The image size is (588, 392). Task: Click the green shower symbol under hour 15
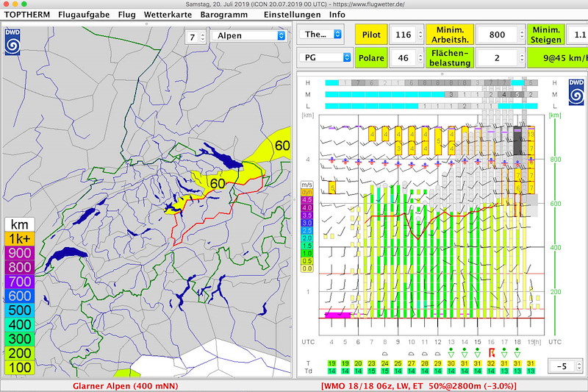477,352
